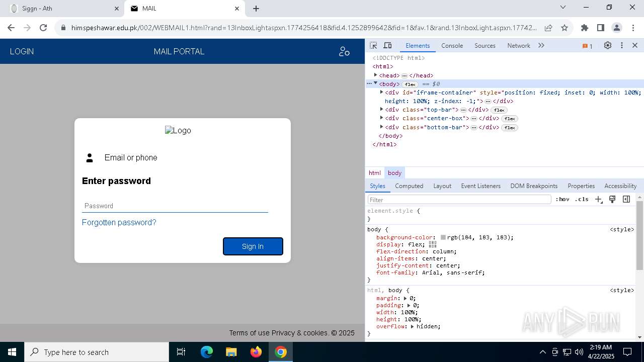644x362 pixels.
Task: Toggle .cls element classes panel
Action: 582,199
